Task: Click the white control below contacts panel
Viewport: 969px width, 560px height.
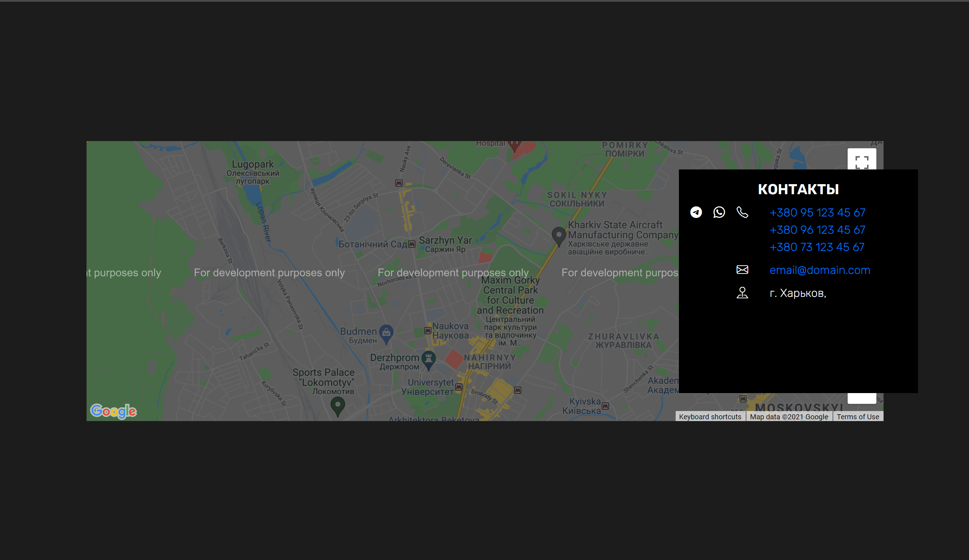Action: (x=861, y=399)
